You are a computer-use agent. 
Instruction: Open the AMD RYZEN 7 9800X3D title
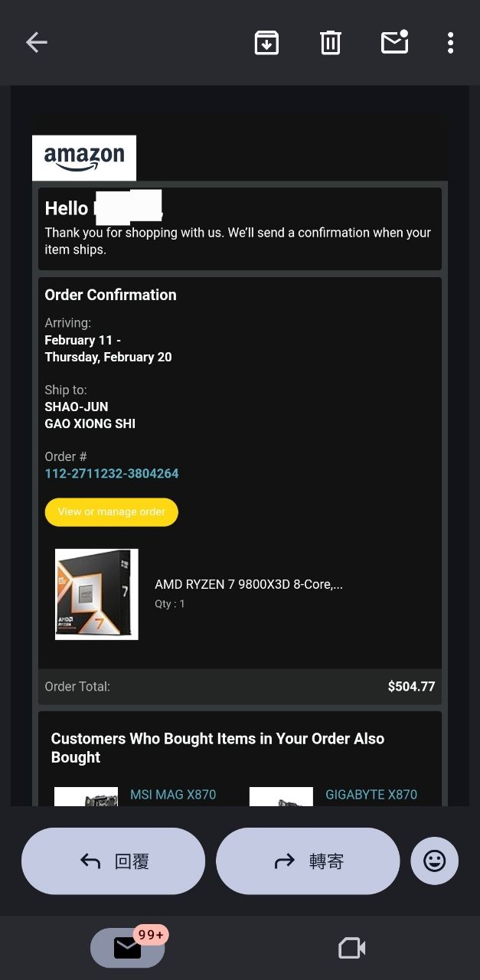click(249, 584)
